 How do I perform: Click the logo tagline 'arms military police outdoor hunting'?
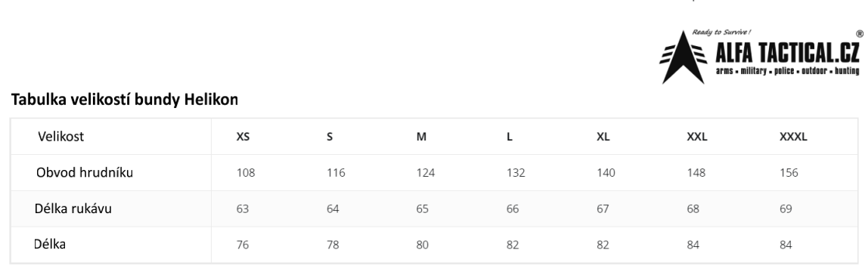787,71
